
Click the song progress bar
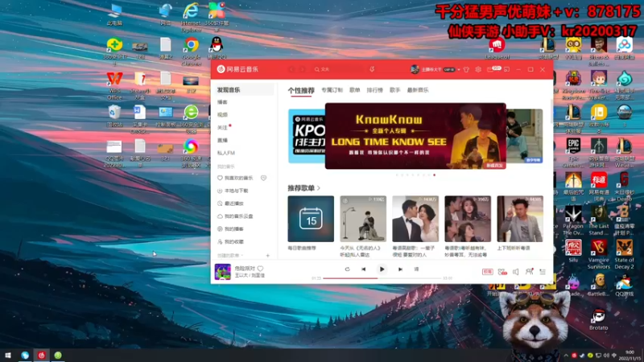(x=382, y=278)
